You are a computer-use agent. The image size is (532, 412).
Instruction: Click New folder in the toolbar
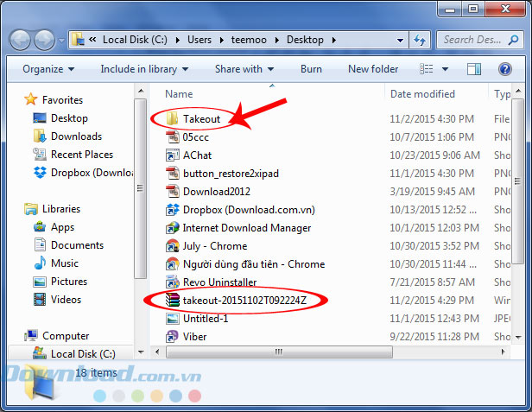tap(373, 69)
